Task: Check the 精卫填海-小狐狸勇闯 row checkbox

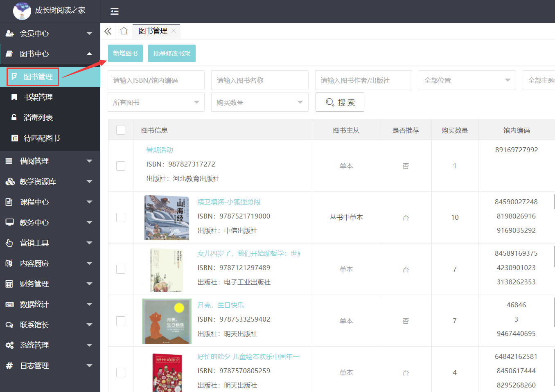Action: [121, 217]
